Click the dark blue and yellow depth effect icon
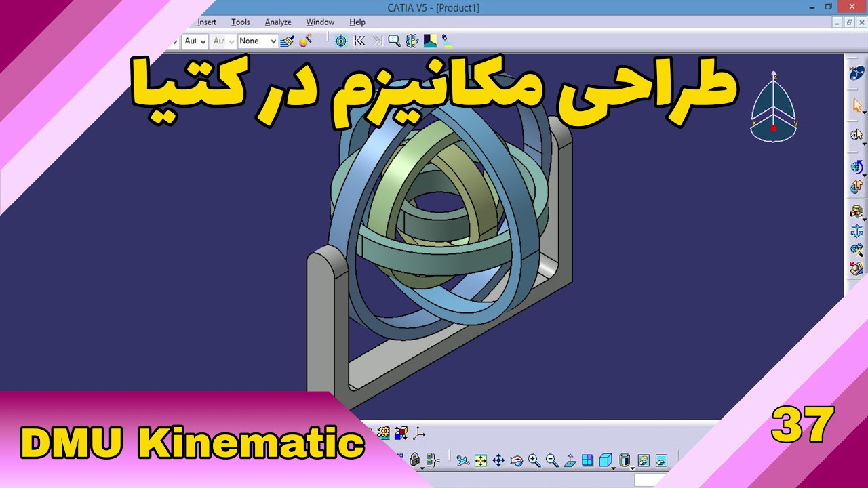This screenshot has height=488, width=868. (430, 41)
